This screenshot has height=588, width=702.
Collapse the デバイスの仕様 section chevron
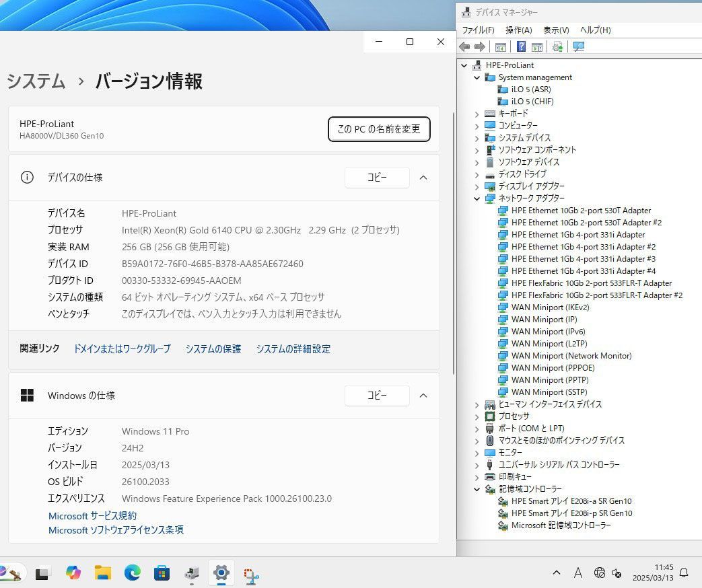tap(423, 178)
